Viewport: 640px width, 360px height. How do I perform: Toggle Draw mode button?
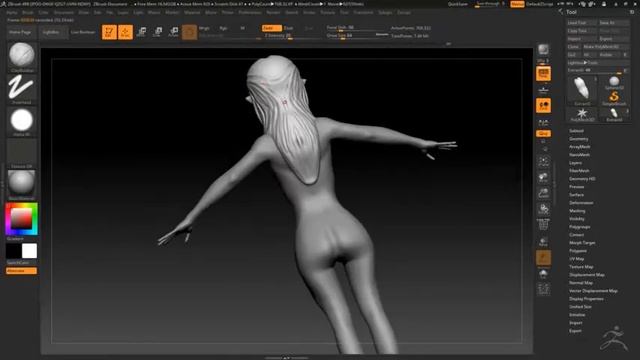point(125,32)
